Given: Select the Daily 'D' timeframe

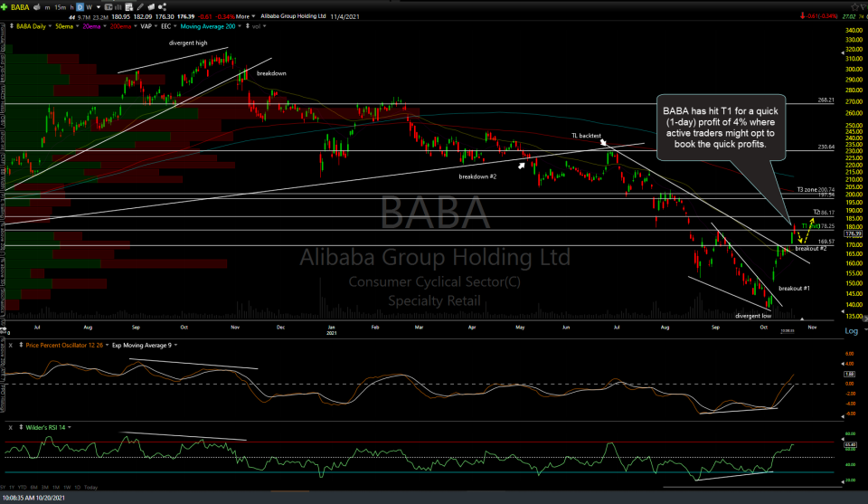Looking at the screenshot, I should [x=80, y=7].
